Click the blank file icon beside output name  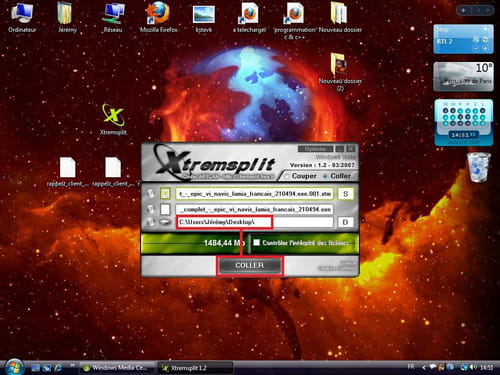coord(165,209)
